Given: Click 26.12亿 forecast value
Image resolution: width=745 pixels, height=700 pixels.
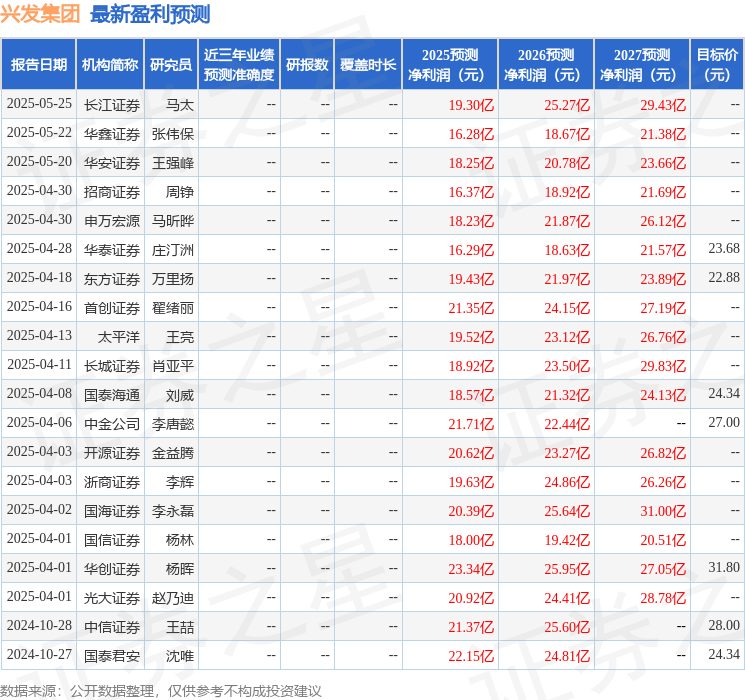Looking at the screenshot, I should pos(663,221).
